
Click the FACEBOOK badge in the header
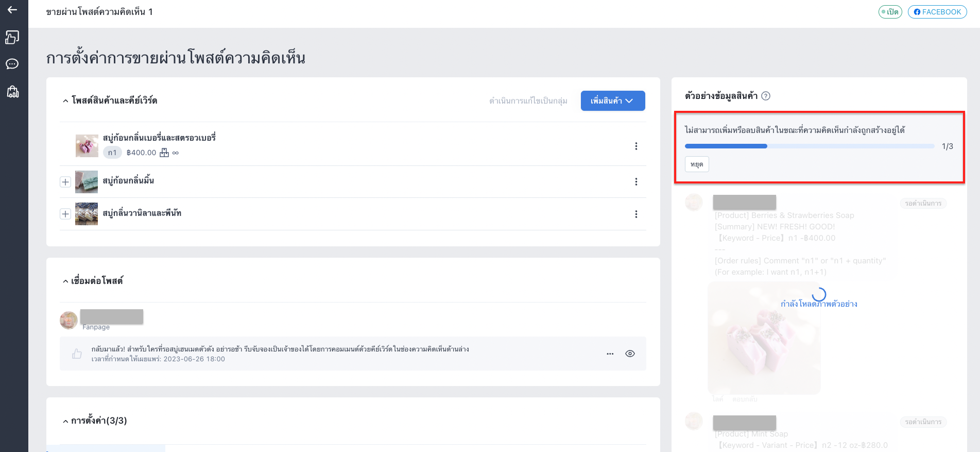coord(937,12)
